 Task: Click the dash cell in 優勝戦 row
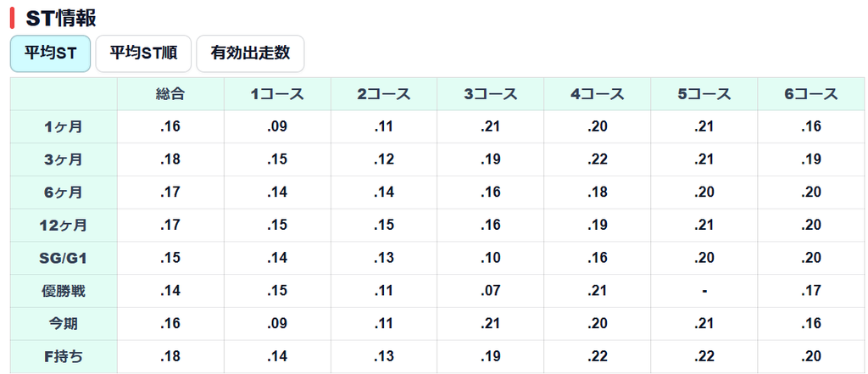[704, 291]
